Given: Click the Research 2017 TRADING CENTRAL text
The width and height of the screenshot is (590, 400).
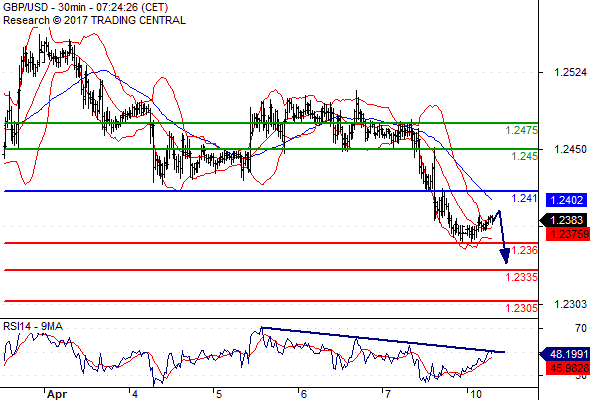Looking at the screenshot, I should tap(94, 20).
